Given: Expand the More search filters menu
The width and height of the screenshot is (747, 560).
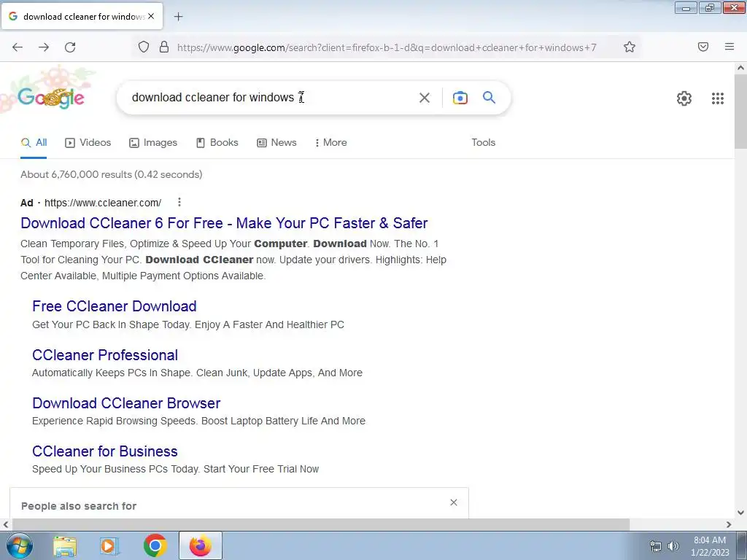Looking at the screenshot, I should point(330,142).
